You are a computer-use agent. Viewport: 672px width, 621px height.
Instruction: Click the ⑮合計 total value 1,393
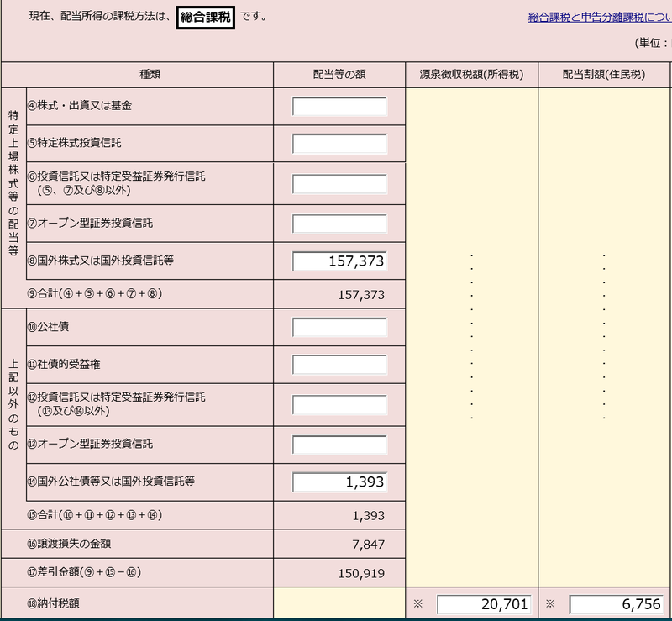(x=368, y=515)
